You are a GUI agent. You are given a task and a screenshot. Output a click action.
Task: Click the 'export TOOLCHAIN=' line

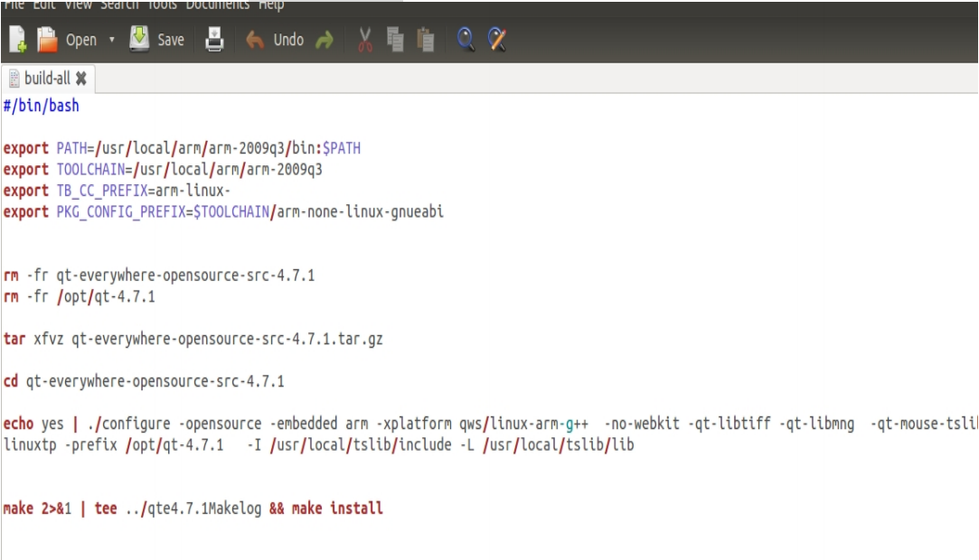163,170
